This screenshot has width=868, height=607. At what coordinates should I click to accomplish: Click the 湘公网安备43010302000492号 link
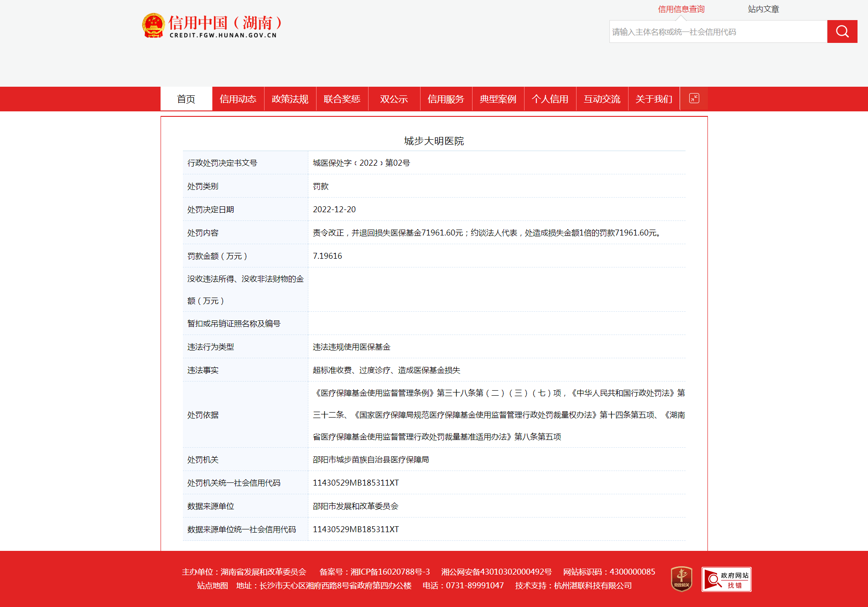click(496, 572)
